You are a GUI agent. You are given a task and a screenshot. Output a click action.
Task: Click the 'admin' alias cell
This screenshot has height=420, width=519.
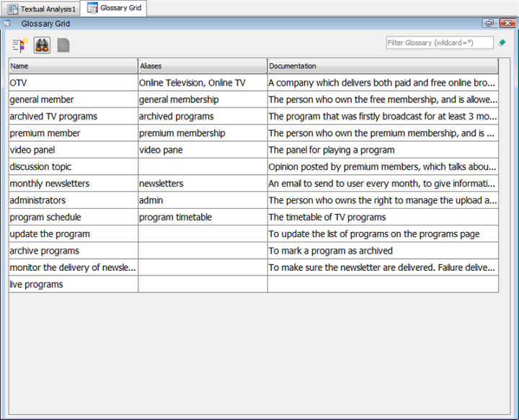click(203, 200)
